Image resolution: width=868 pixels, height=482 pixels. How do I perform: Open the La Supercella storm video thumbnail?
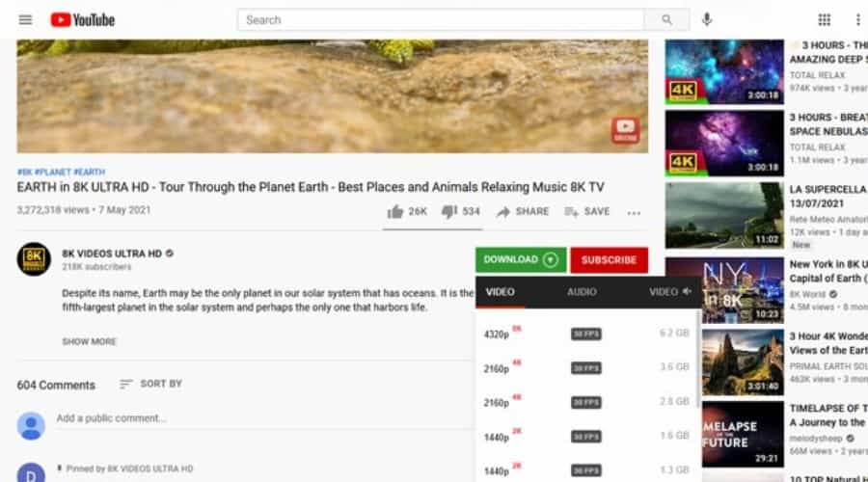[724, 215]
